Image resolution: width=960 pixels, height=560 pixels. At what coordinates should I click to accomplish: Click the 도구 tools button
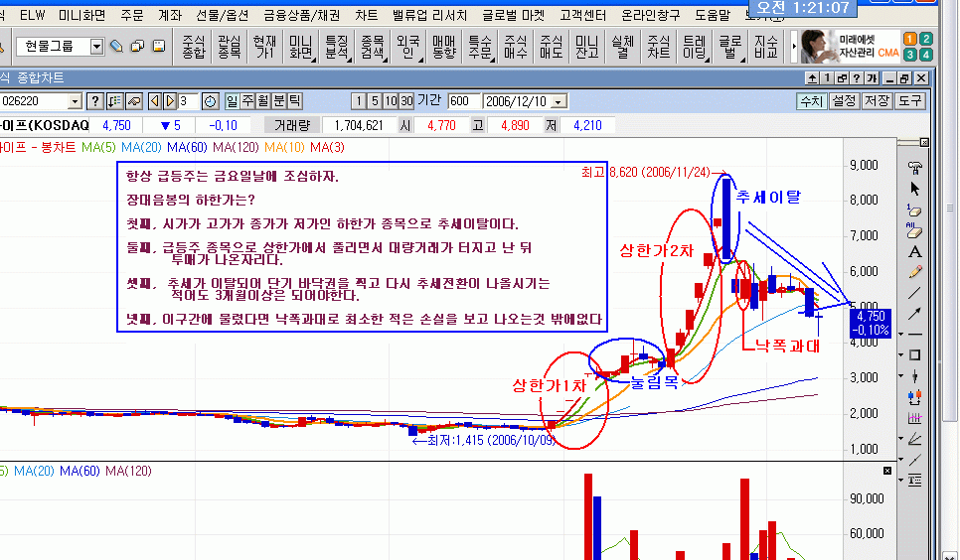909,101
